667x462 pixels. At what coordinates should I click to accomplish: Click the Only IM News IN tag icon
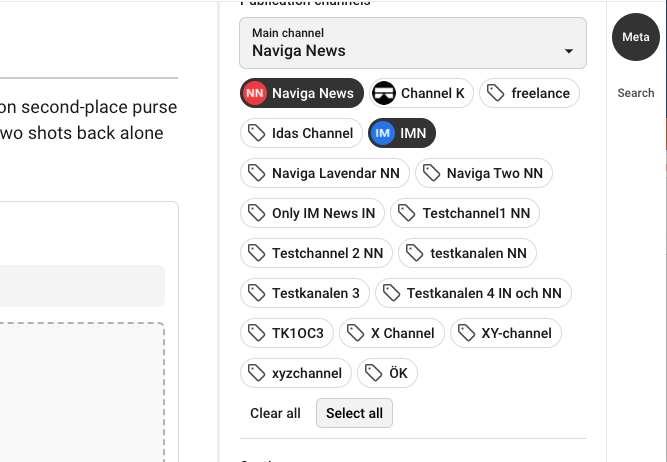[x=256, y=213]
